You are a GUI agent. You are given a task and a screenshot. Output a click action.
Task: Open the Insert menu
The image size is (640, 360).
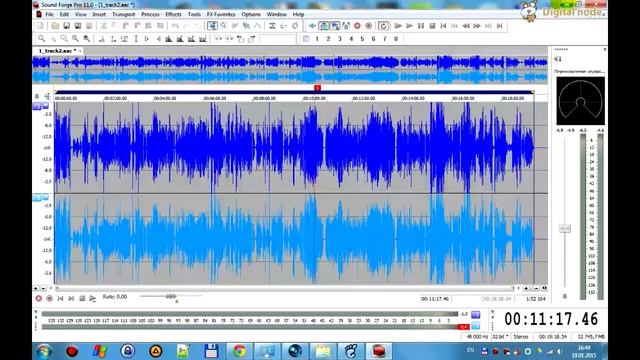click(x=99, y=14)
